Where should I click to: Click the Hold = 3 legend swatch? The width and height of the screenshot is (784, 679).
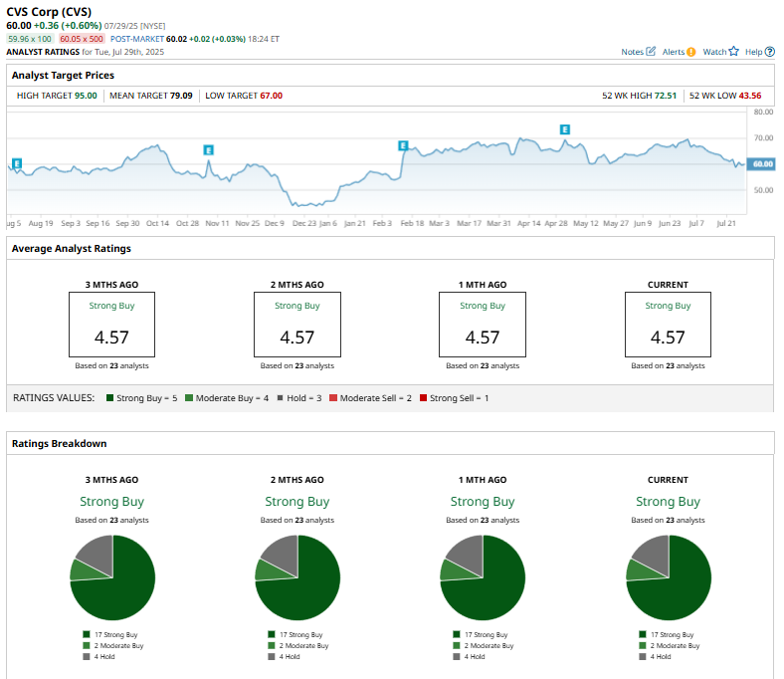[x=280, y=398]
